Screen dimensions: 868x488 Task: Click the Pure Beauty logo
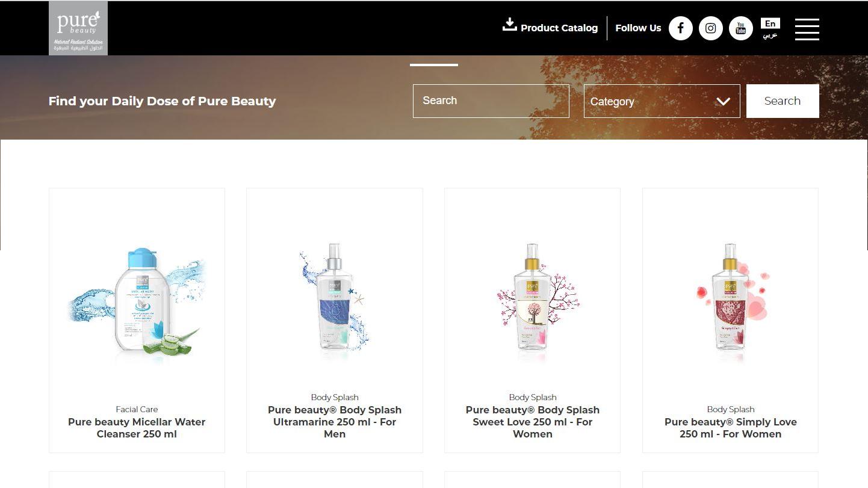click(78, 28)
